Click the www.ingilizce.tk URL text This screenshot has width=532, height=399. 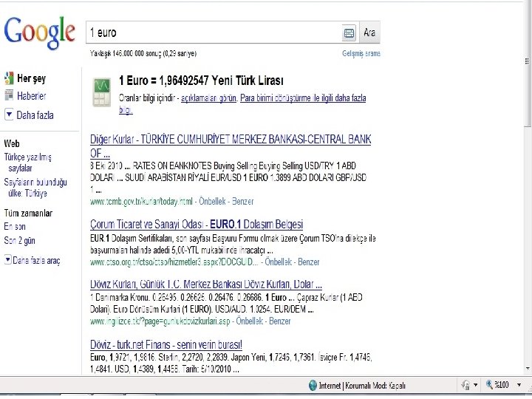click(x=160, y=321)
